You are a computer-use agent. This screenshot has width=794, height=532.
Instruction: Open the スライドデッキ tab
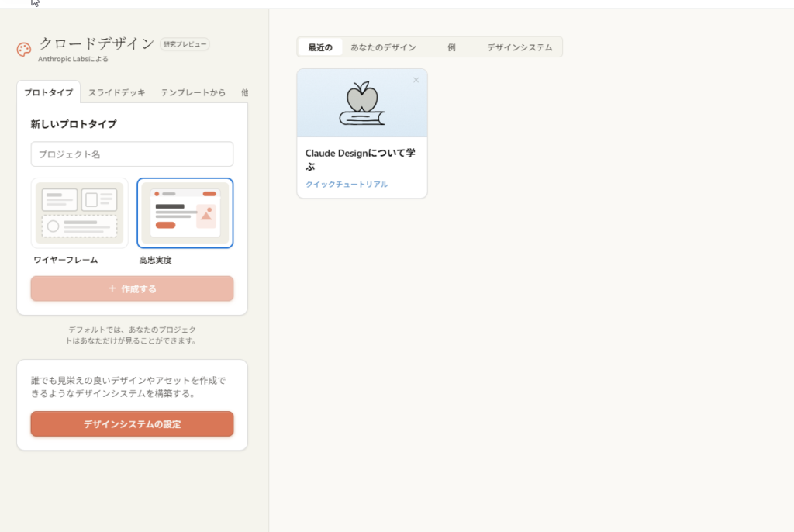coord(116,92)
